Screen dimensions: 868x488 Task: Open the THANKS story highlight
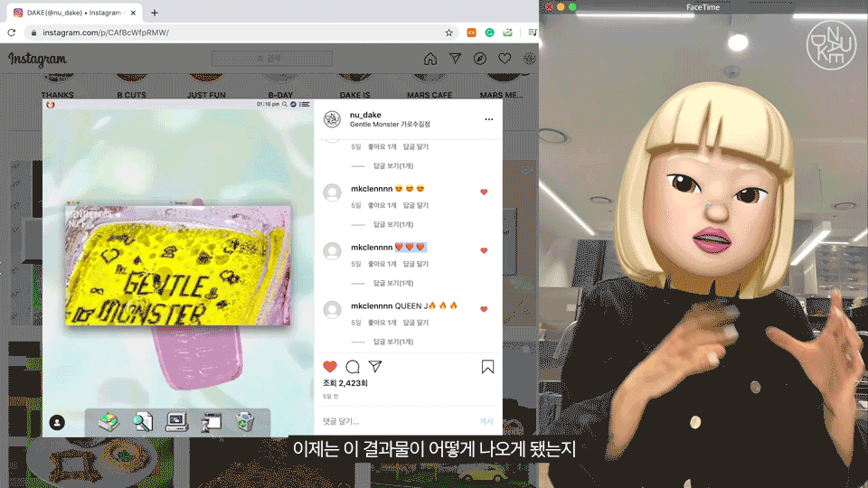coord(58,87)
